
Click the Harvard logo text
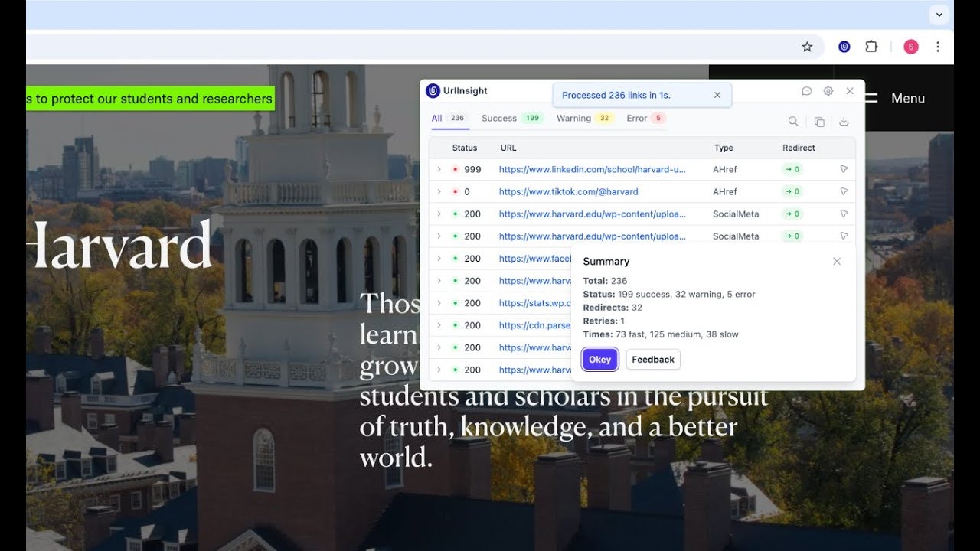119,245
